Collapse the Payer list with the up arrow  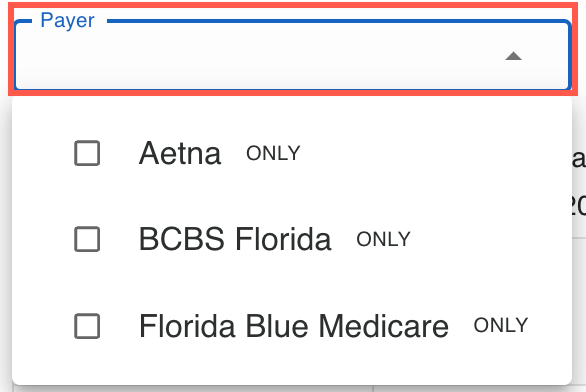[x=513, y=56]
